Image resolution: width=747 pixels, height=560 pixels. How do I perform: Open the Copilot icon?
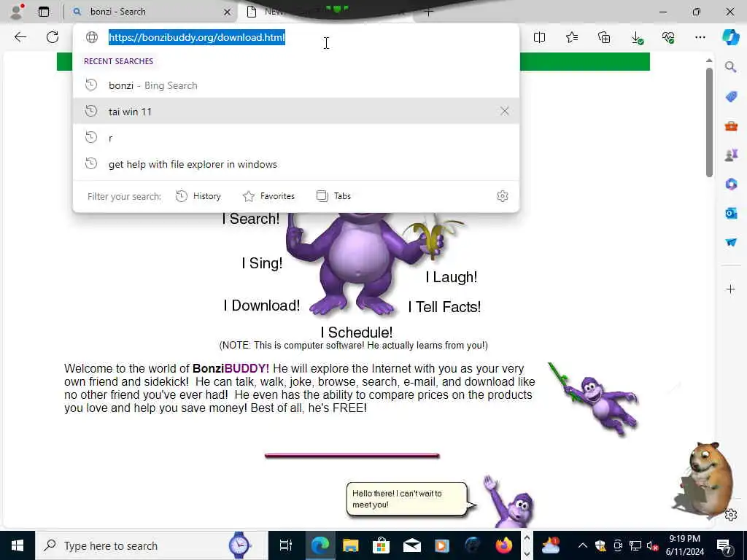pos(731,37)
